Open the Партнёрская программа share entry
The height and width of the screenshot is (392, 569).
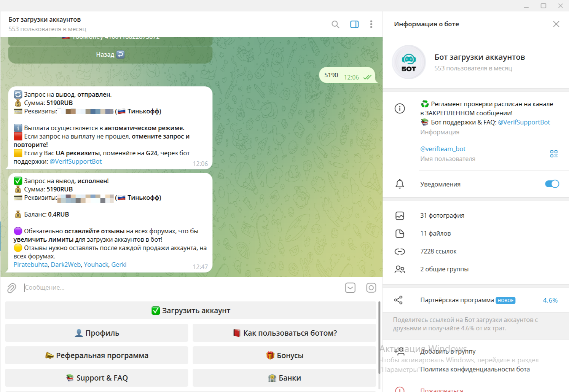click(x=457, y=300)
